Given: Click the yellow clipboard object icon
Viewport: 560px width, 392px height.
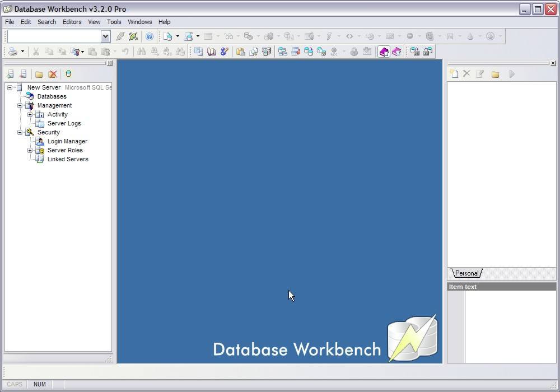Looking at the screenshot, I should coord(240,52).
